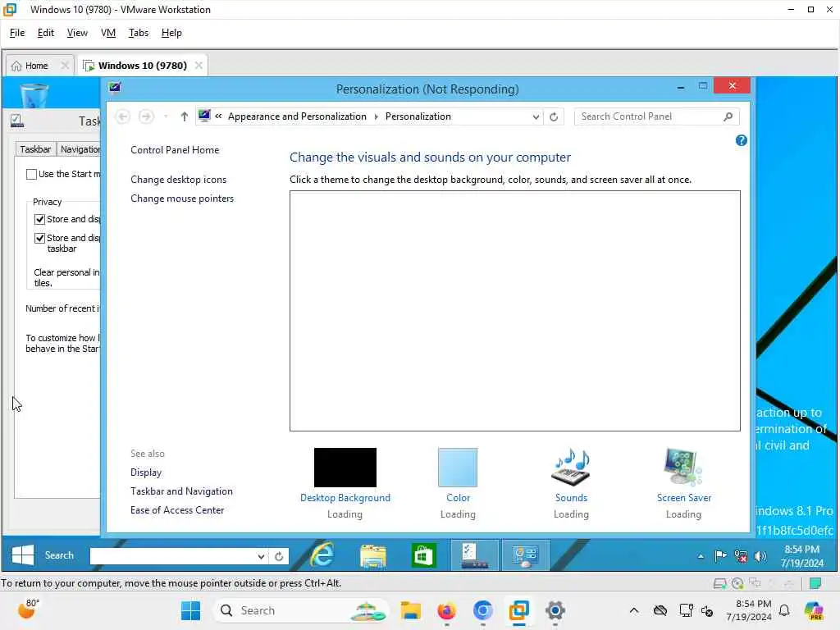Open the VMware VM menu
This screenshot has width=840, height=630.
pos(108,33)
